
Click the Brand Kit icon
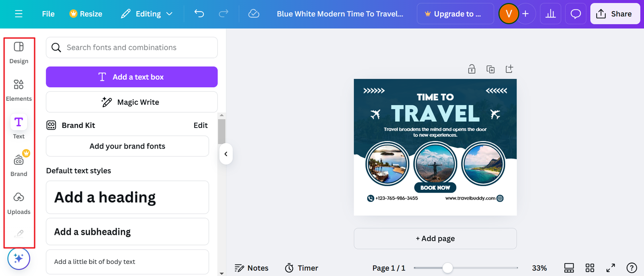[x=51, y=125]
